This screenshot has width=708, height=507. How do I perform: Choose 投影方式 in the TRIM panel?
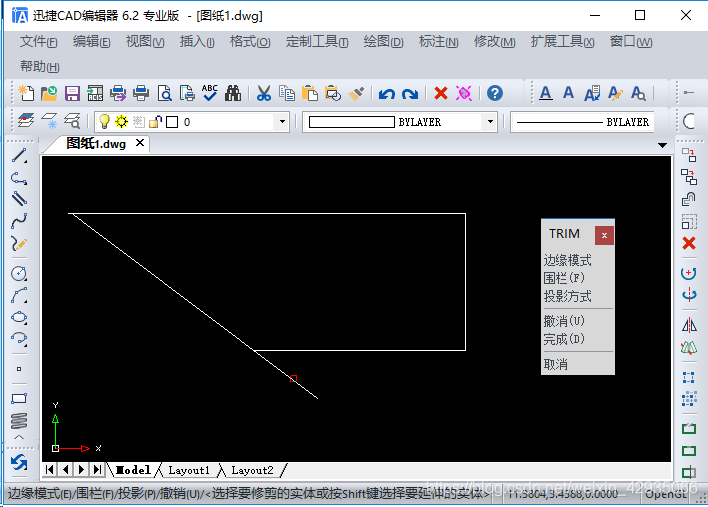pyautogui.click(x=567, y=296)
